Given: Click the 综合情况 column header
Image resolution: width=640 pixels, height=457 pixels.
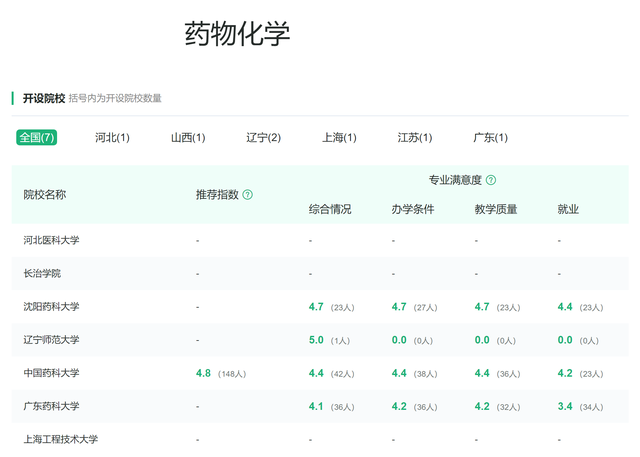Looking at the screenshot, I should [x=330, y=209].
